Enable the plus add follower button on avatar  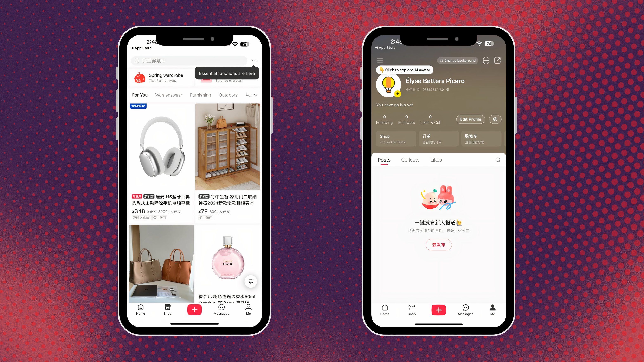[x=397, y=94]
